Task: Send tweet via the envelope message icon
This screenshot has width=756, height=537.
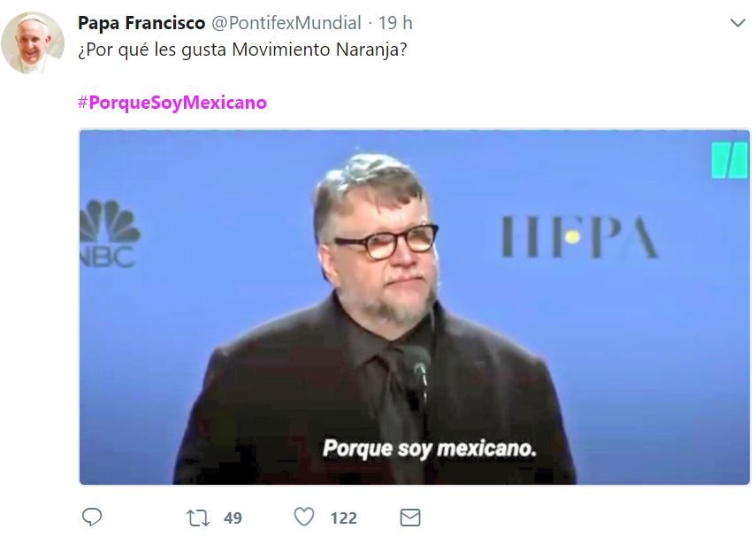Action: [410, 518]
